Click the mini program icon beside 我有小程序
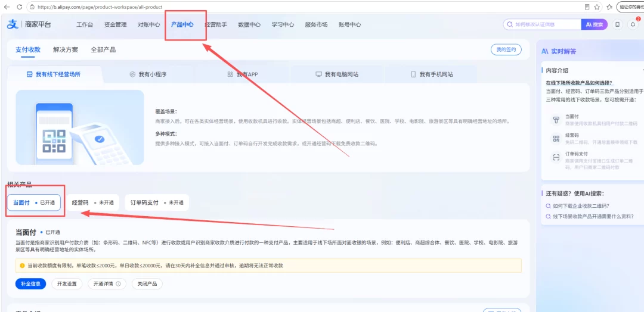 (x=132, y=74)
